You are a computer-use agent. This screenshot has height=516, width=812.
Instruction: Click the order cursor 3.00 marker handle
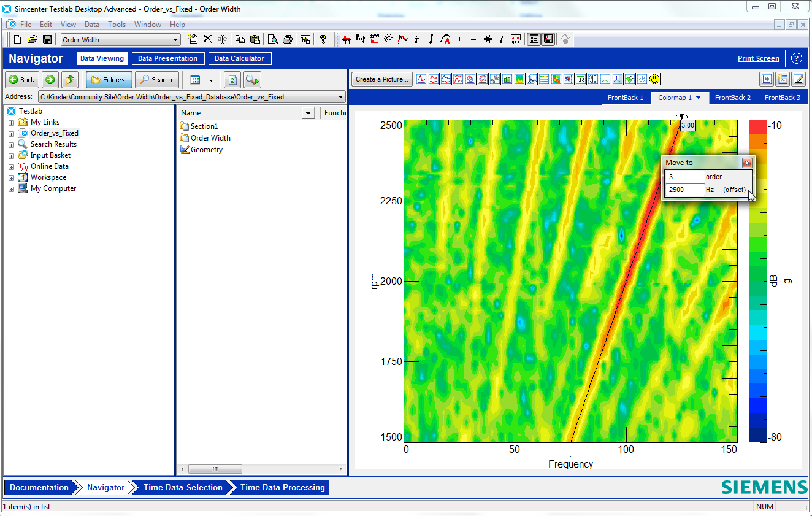(681, 117)
